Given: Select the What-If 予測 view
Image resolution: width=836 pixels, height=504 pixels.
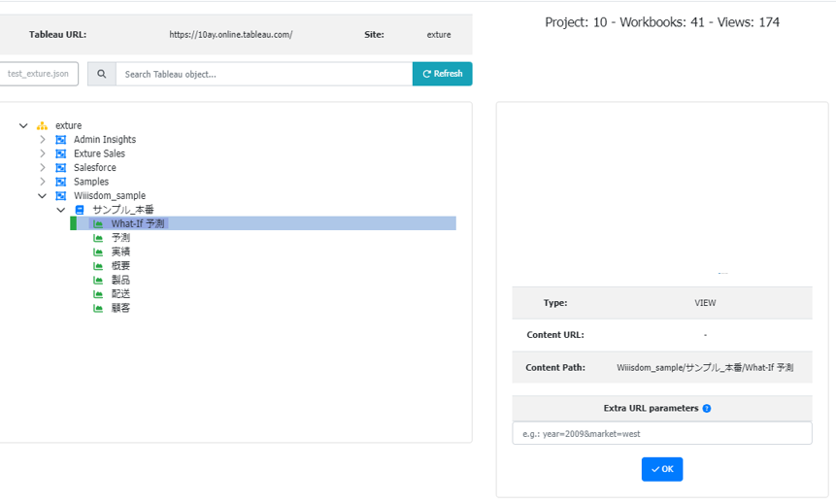Looking at the screenshot, I should 138,224.
